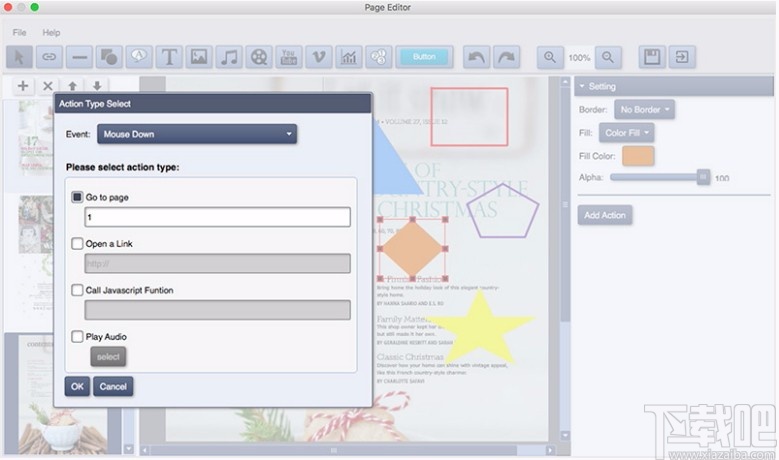
Task: Open the first page thumbnail
Action: tap(36, 139)
